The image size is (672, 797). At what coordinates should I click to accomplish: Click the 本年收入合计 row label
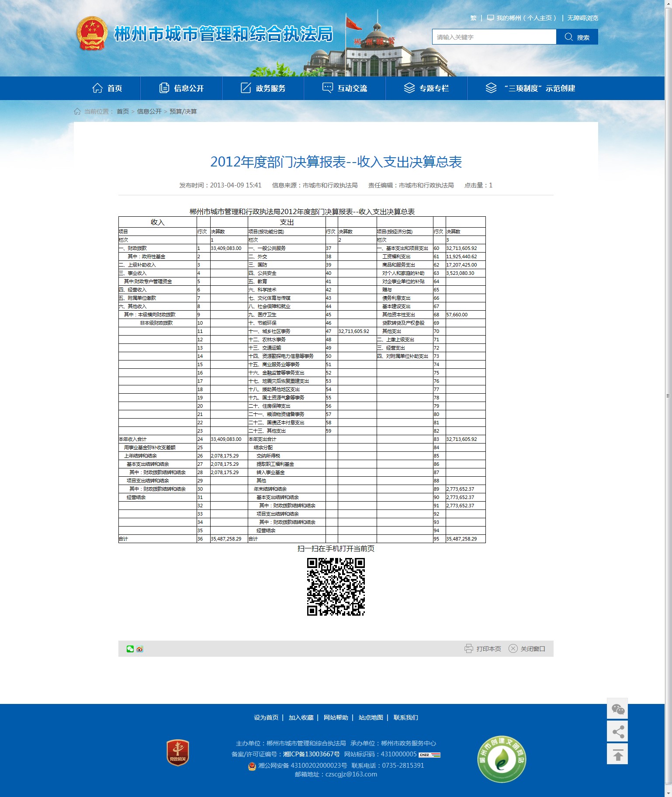click(x=133, y=439)
